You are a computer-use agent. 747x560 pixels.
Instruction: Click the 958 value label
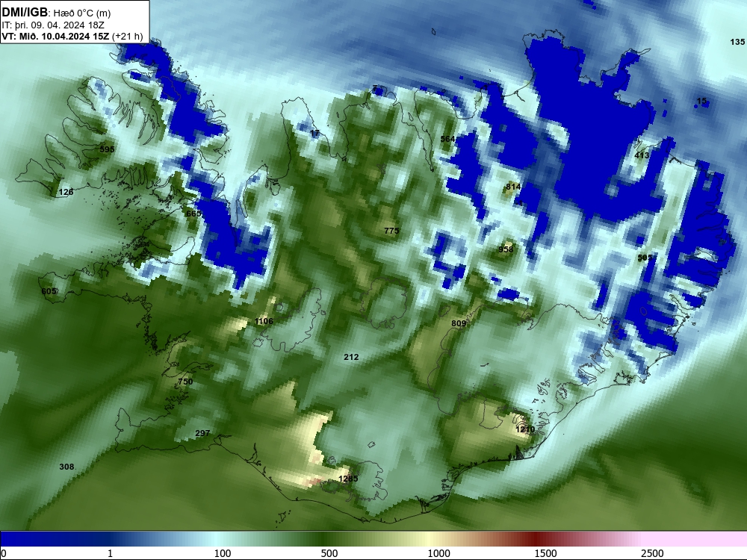tap(506, 249)
